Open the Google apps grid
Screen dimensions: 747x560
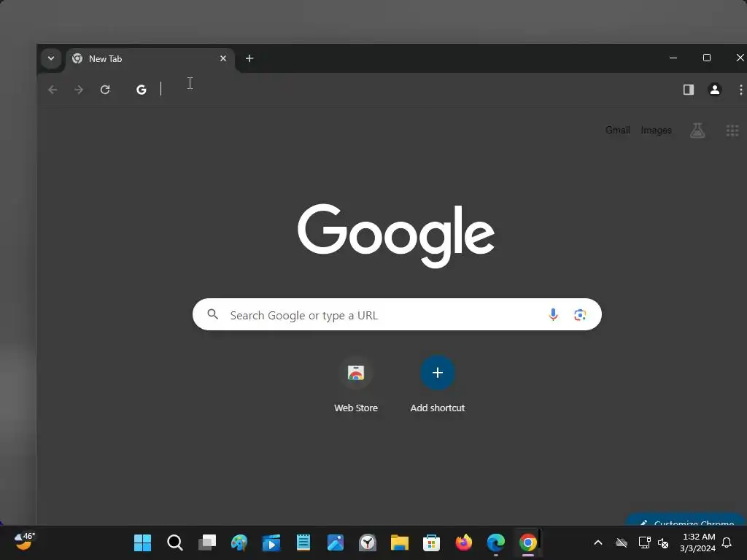point(732,130)
